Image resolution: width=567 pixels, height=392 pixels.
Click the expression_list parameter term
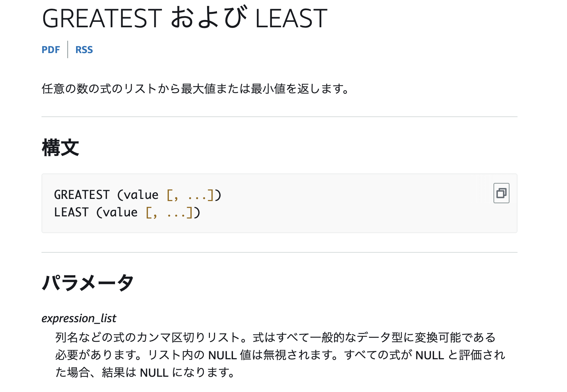pos(79,318)
